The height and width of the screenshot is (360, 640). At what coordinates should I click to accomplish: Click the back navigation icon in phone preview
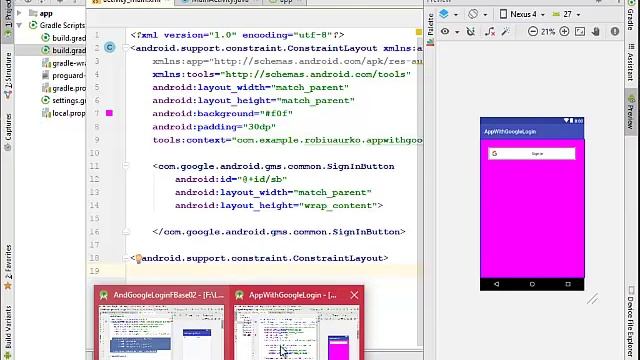click(497, 284)
